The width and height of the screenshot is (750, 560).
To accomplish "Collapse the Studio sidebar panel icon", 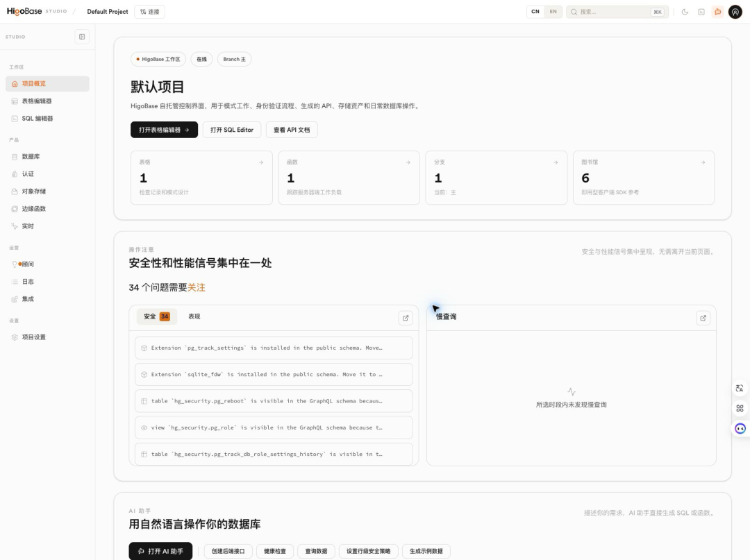I will (x=82, y=37).
